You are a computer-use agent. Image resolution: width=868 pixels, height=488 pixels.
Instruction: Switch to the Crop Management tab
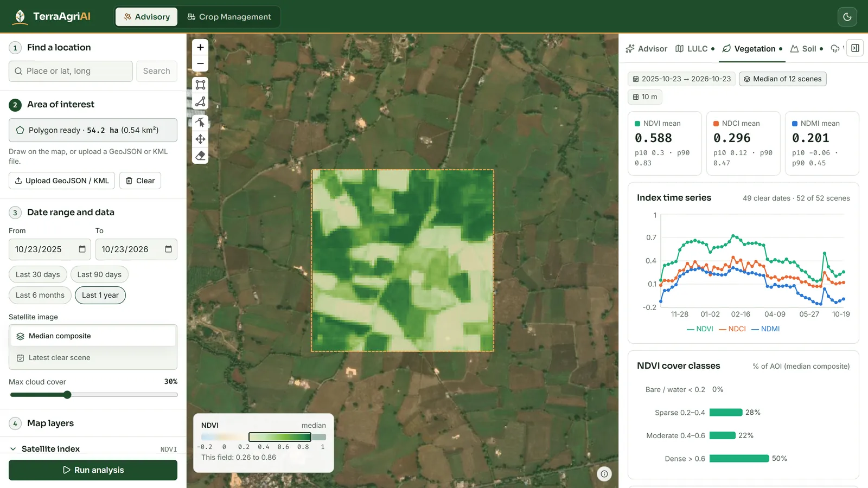pos(229,17)
